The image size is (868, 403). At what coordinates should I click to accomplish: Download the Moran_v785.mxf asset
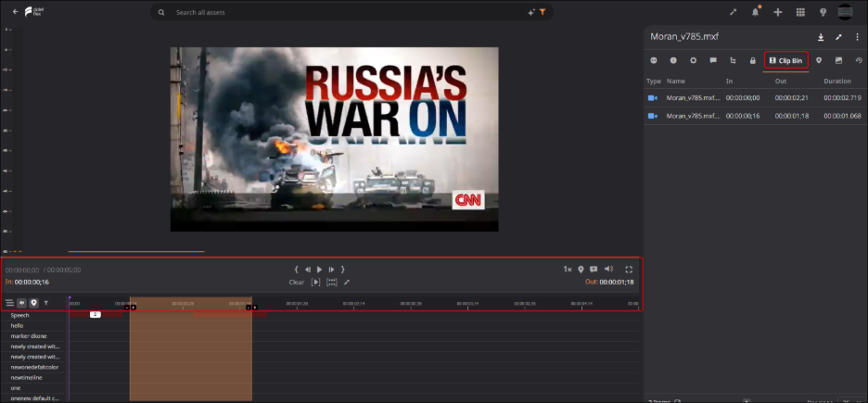821,37
